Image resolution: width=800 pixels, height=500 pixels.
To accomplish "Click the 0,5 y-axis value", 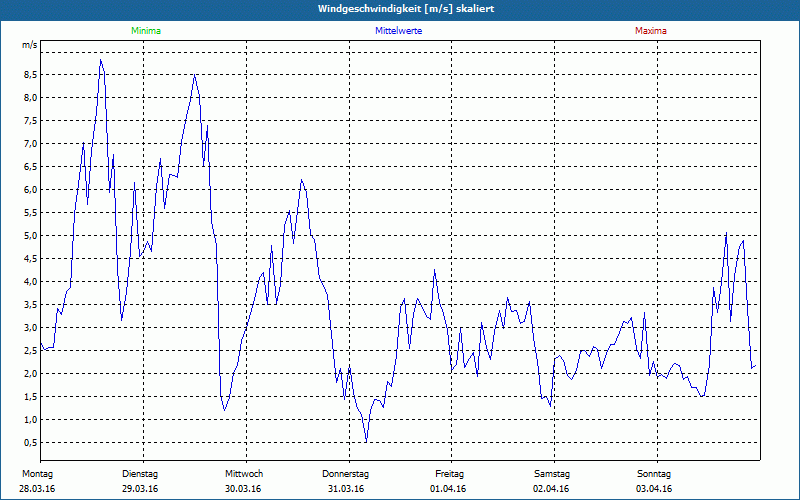I will (31, 442).
